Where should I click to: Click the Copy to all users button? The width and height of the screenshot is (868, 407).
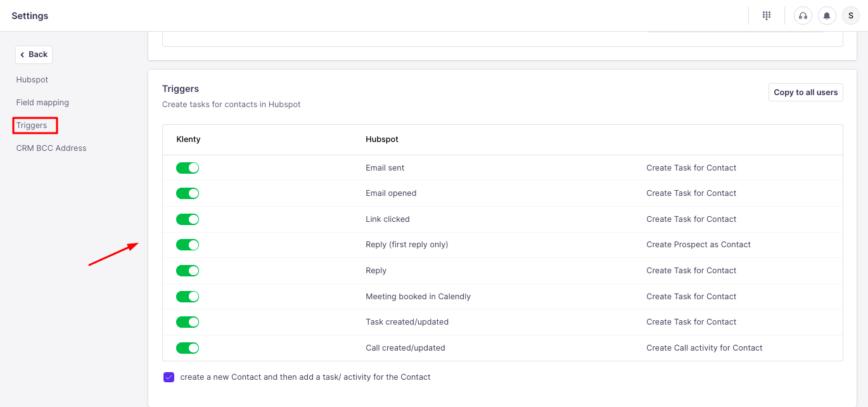tap(805, 93)
